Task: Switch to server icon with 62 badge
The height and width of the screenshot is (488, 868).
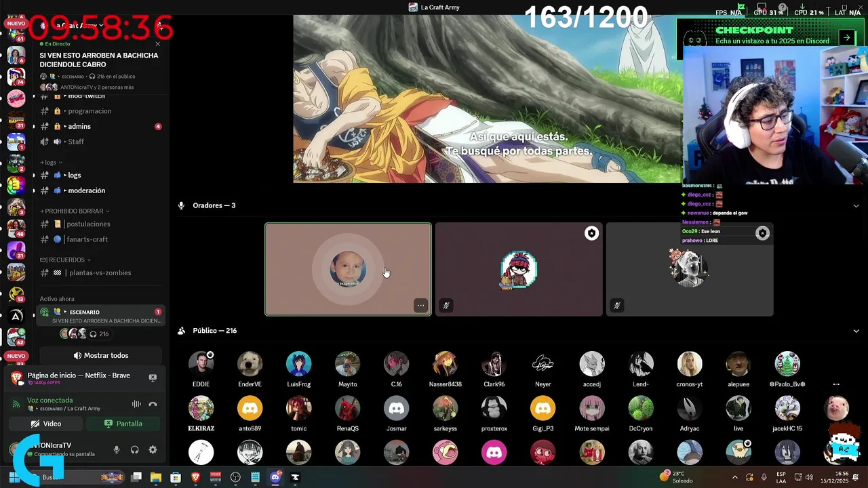Action: coord(16,336)
